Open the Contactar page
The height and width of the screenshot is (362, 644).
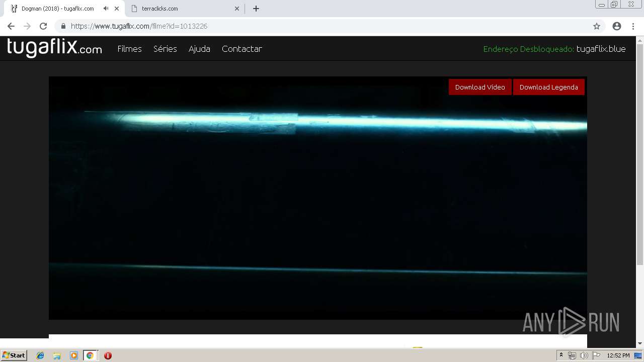242,49
